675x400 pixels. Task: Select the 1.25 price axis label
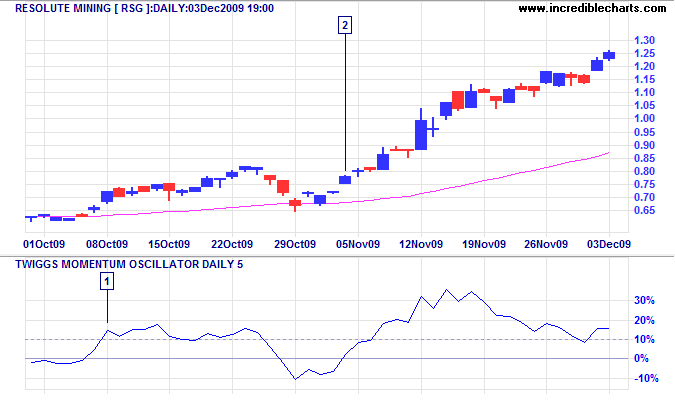[x=644, y=53]
